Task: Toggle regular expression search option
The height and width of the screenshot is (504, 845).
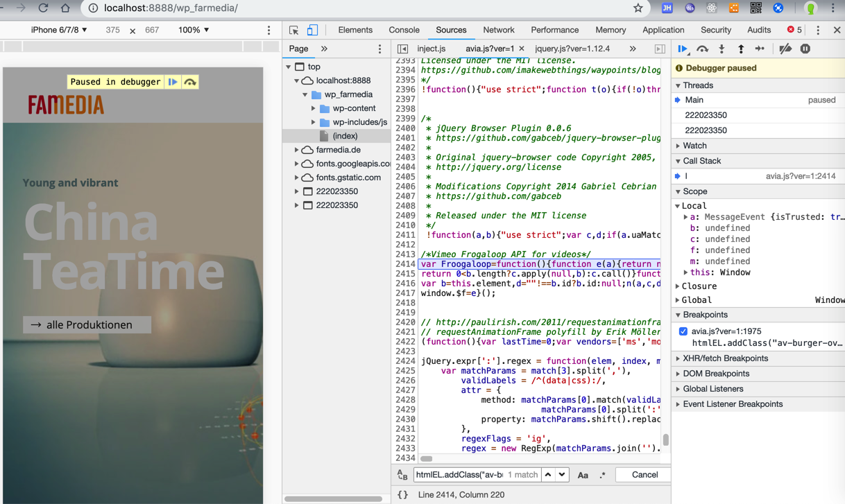Action: [602, 475]
